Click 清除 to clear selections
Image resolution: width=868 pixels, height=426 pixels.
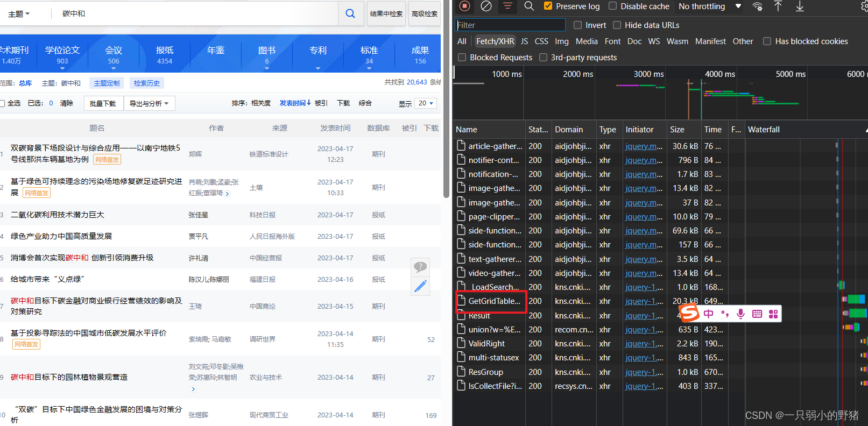67,103
